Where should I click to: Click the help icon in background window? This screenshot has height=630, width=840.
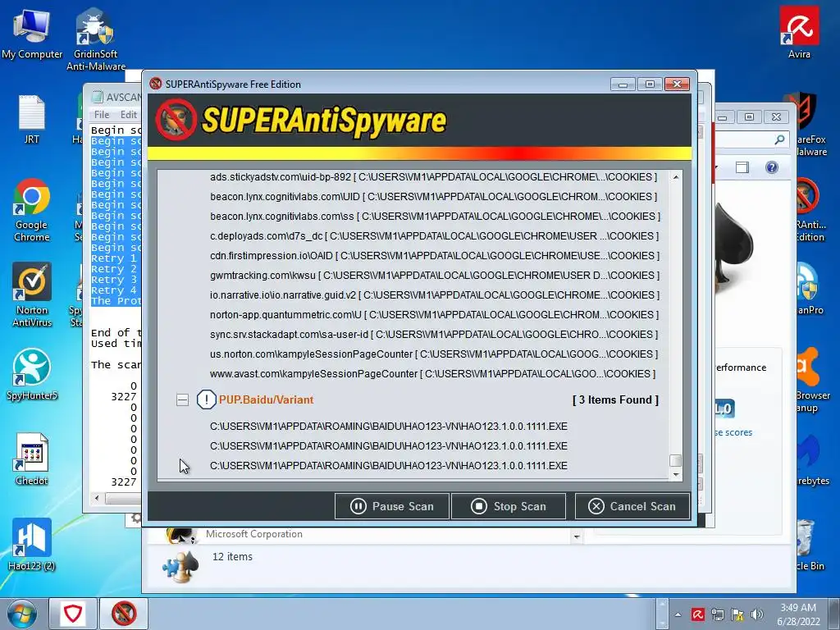click(x=771, y=167)
